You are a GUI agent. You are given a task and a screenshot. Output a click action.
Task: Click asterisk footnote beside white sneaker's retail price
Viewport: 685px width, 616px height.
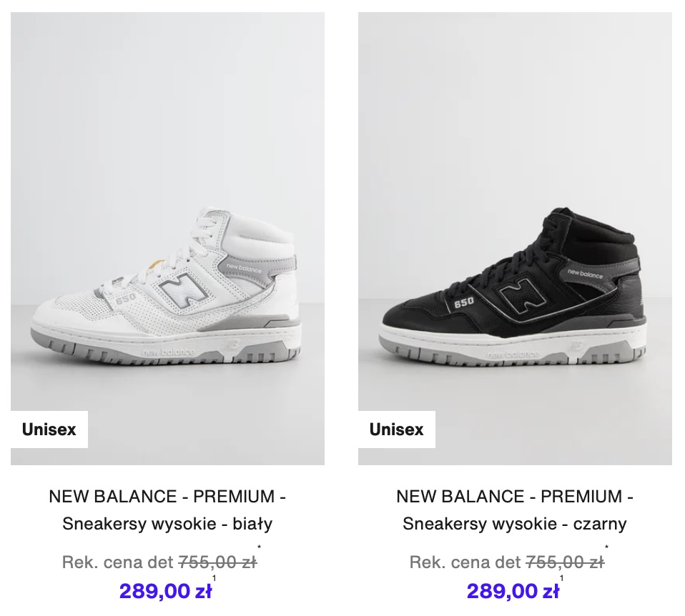(259, 547)
